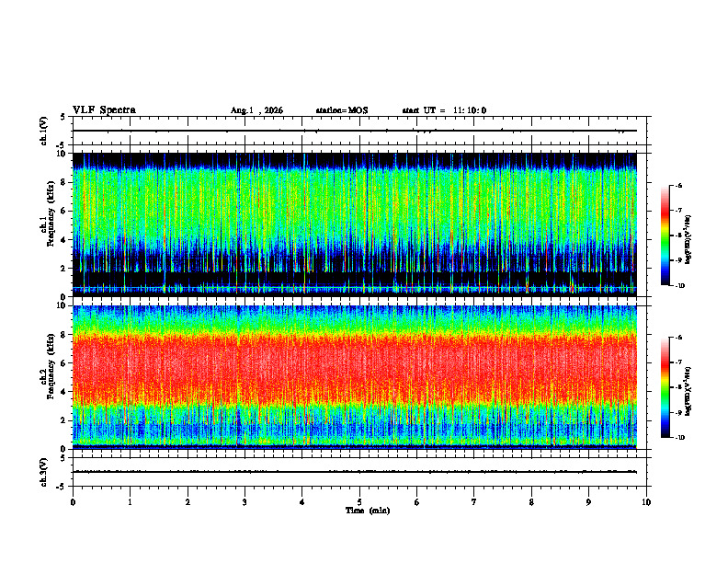Click the "2" kHz tick on ch.2 axis
Screen dimensions: 728x563
pos(63,420)
